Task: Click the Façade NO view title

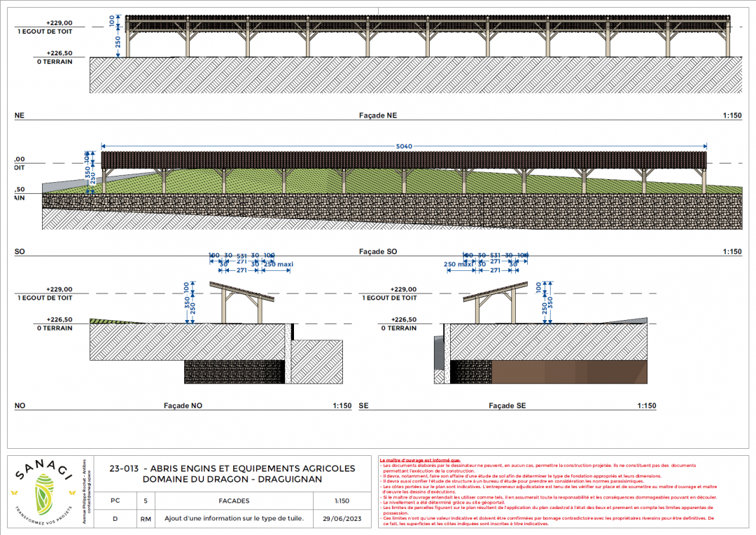Action: pos(183,405)
